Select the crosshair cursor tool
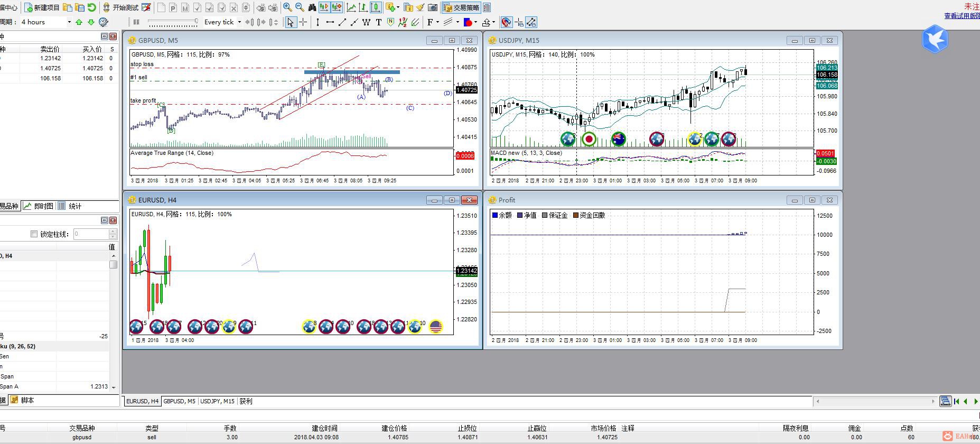This screenshot has height=444, width=980. [x=303, y=22]
